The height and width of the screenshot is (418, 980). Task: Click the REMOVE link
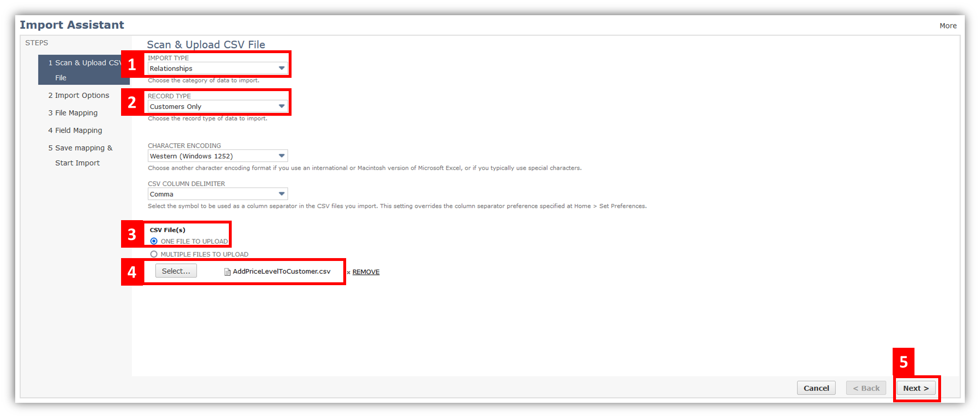click(366, 272)
